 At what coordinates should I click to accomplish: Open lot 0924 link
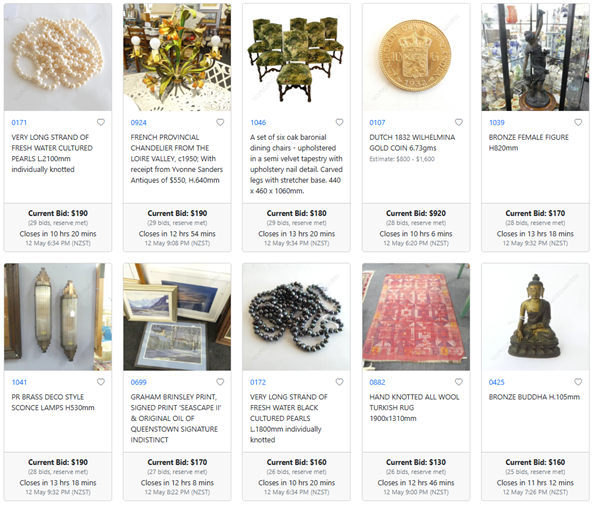pyautogui.click(x=139, y=123)
